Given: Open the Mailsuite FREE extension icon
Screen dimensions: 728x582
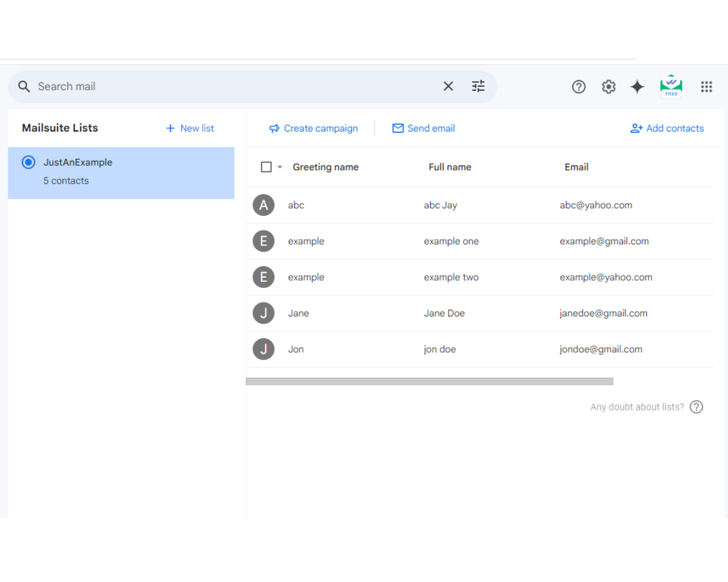Looking at the screenshot, I should tap(671, 86).
